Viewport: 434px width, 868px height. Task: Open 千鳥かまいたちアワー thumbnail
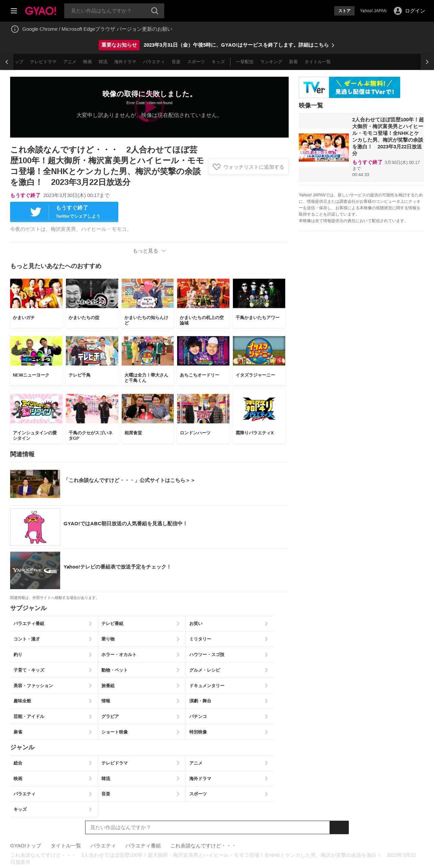259,293
